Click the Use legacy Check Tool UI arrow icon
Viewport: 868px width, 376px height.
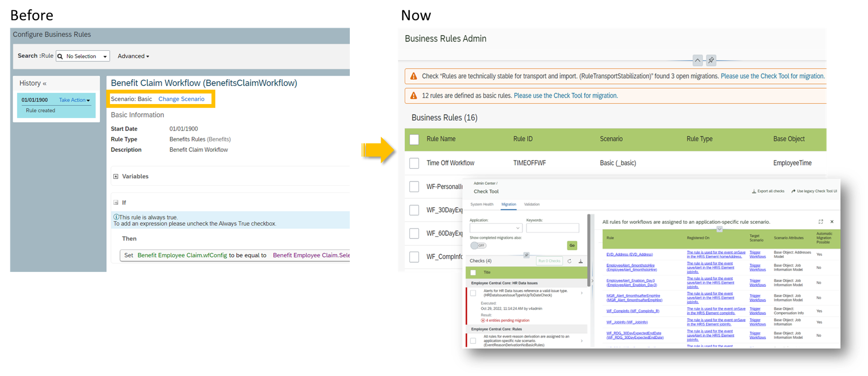click(793, 191)
